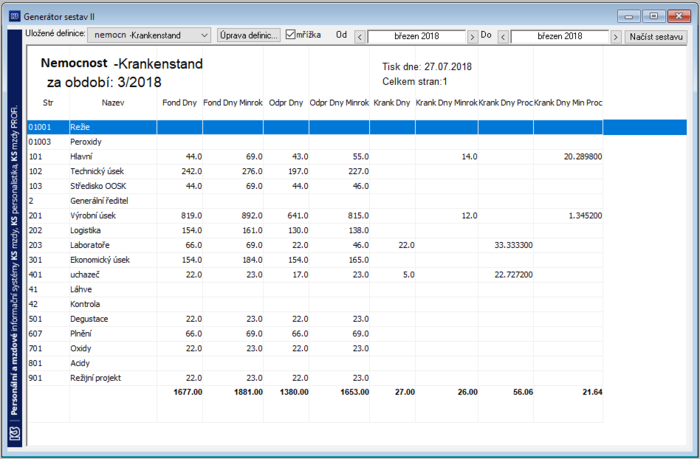Click the 'Odpr Dny Minrok' column header
The width and height of the screenshot is (700, 459).
click(339, 103)
